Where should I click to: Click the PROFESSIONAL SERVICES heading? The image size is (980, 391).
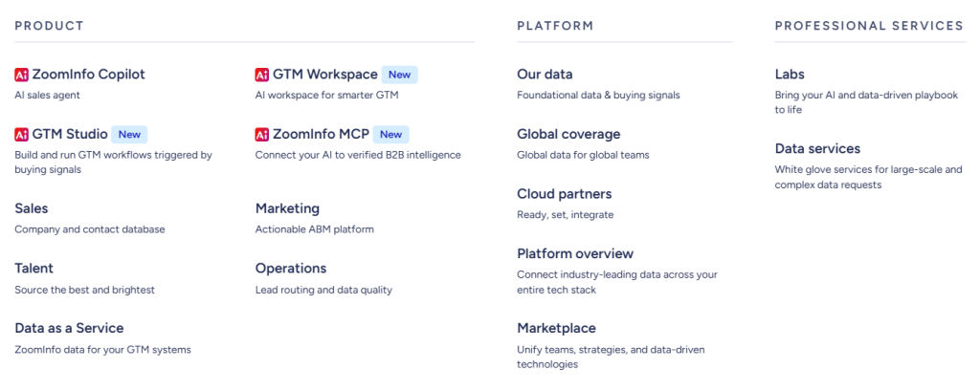click(x=869, y=26)
